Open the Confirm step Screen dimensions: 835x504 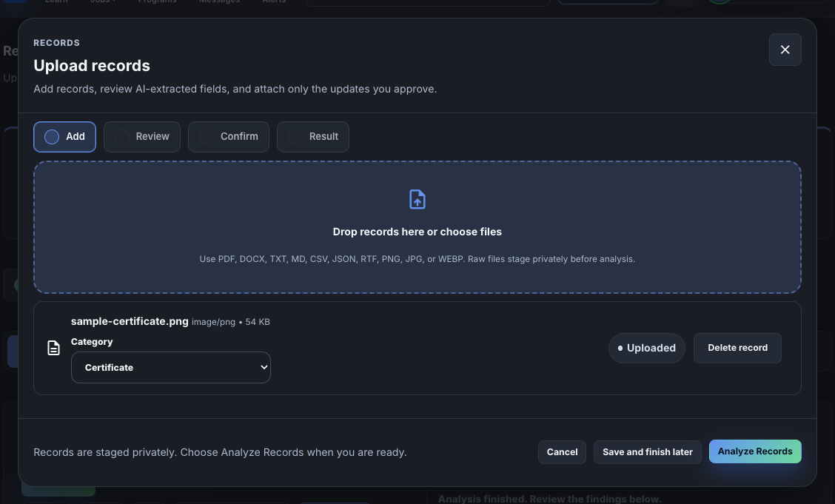(x=229, y=137)
